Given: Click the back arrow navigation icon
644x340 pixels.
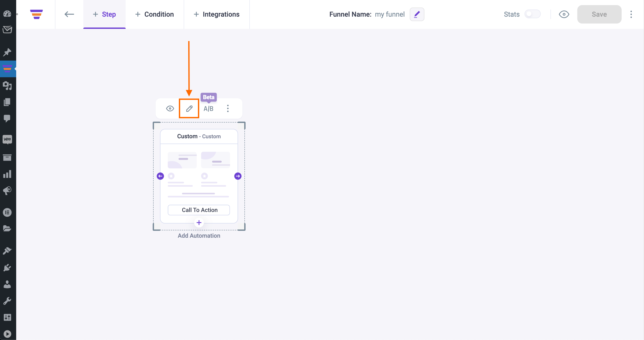Looking at the screenshot, I should click(69, 14).
